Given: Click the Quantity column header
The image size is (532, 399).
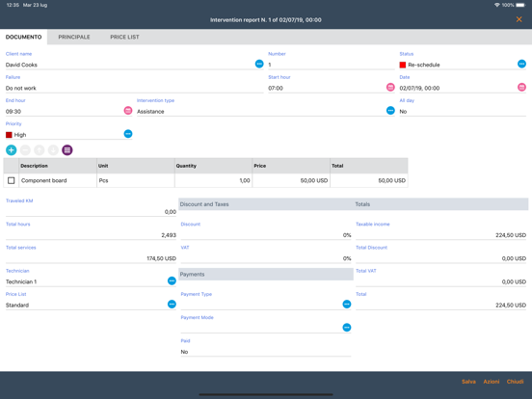Looking at the screenshot, I should 213,166.
